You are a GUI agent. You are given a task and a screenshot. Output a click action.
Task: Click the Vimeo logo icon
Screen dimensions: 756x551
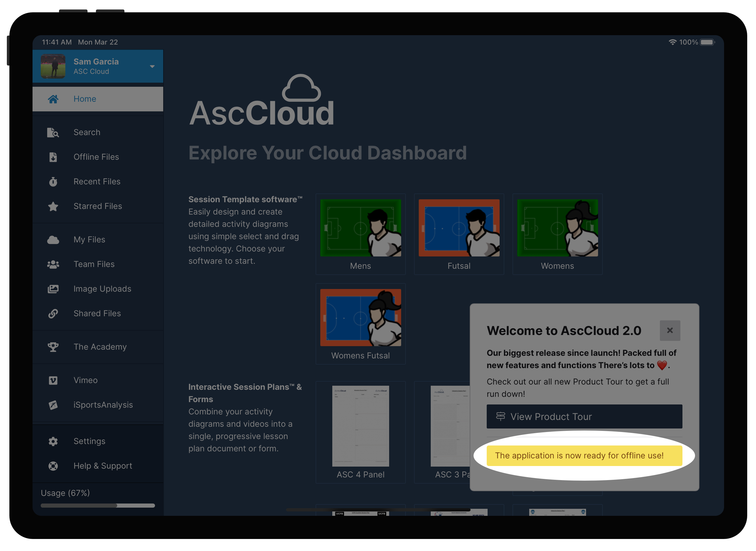point(53,380)
